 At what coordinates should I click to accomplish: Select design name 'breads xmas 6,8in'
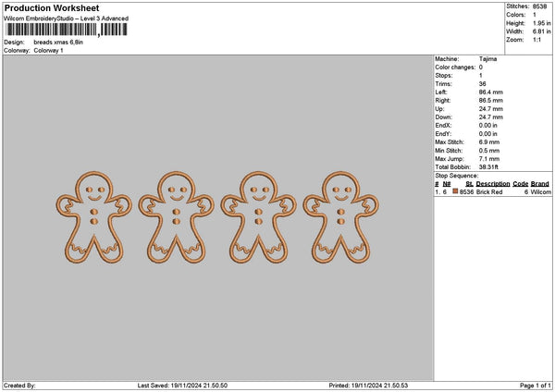point(58,43)
